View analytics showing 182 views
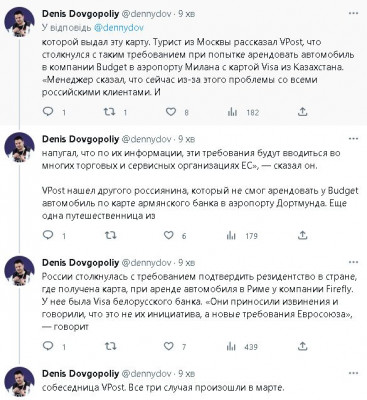367x400 pixels. [x=232, y=112]
